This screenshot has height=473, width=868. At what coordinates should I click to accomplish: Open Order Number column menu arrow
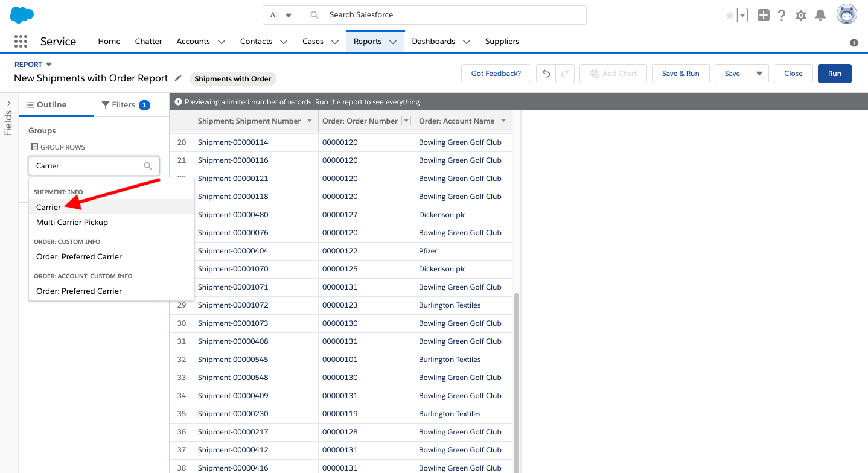pyautogui.click(x=406, y=121)
